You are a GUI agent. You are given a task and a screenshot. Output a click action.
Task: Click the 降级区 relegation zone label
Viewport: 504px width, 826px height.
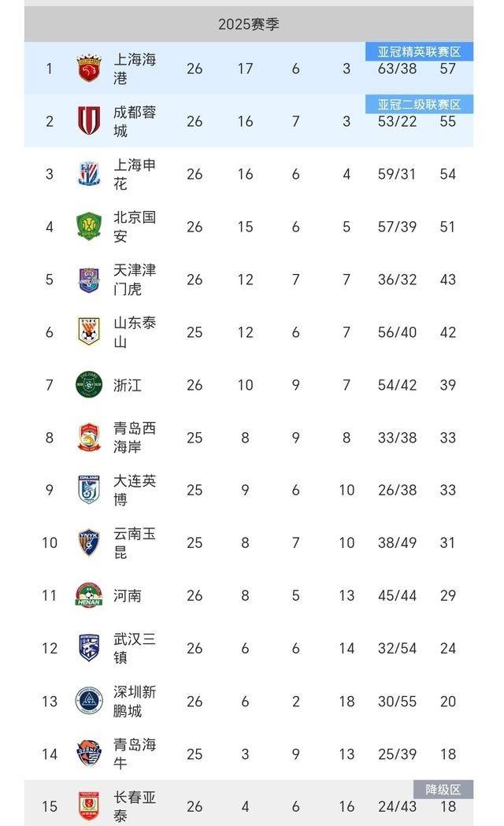[x=443, y=789]
